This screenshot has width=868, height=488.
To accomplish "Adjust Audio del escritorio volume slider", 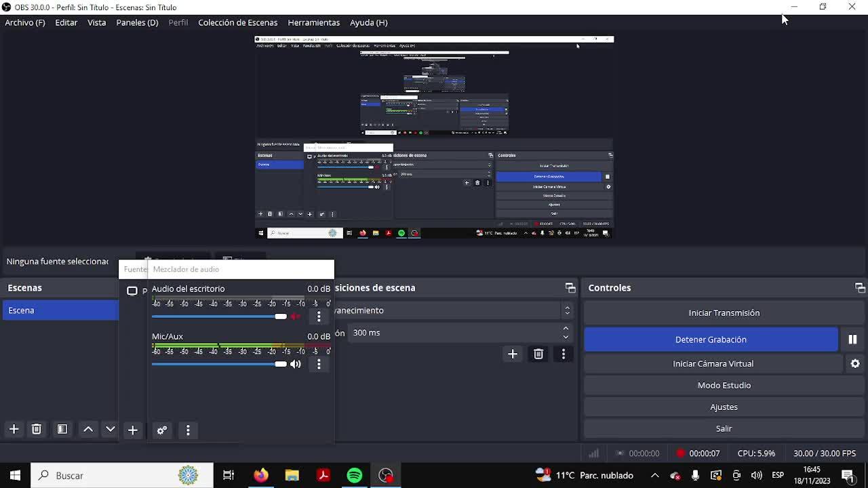I will click(219, 317).
